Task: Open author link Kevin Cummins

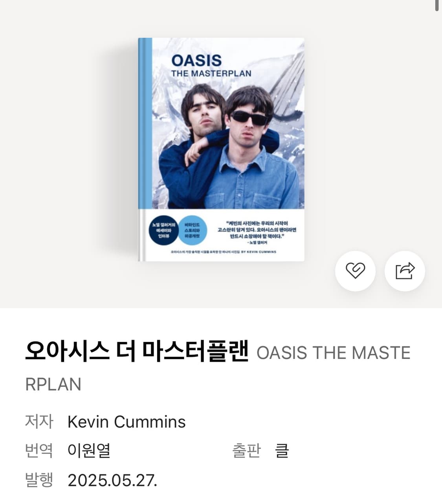Action: (x=127, y=422)
